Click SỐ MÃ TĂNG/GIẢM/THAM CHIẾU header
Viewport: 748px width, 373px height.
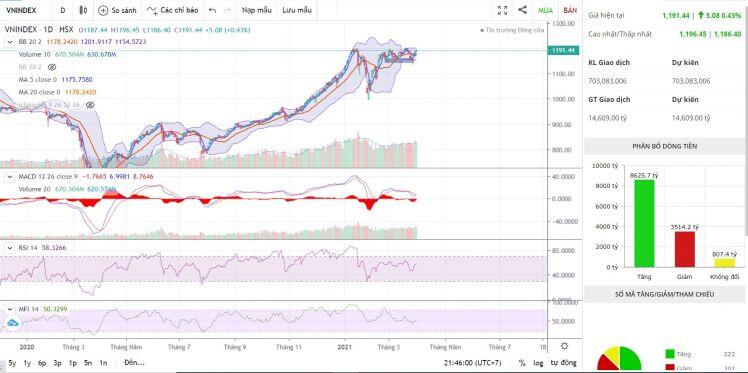[665, 294]
